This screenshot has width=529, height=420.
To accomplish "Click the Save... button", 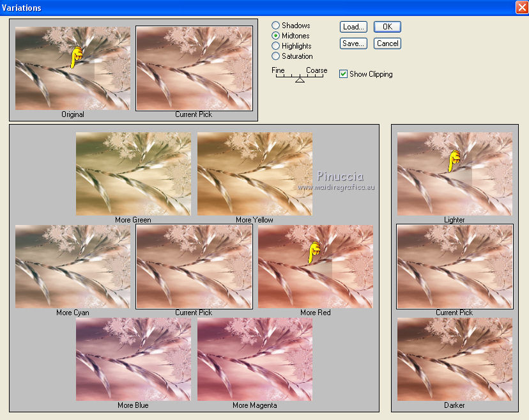I will click(x=353, y=43).
